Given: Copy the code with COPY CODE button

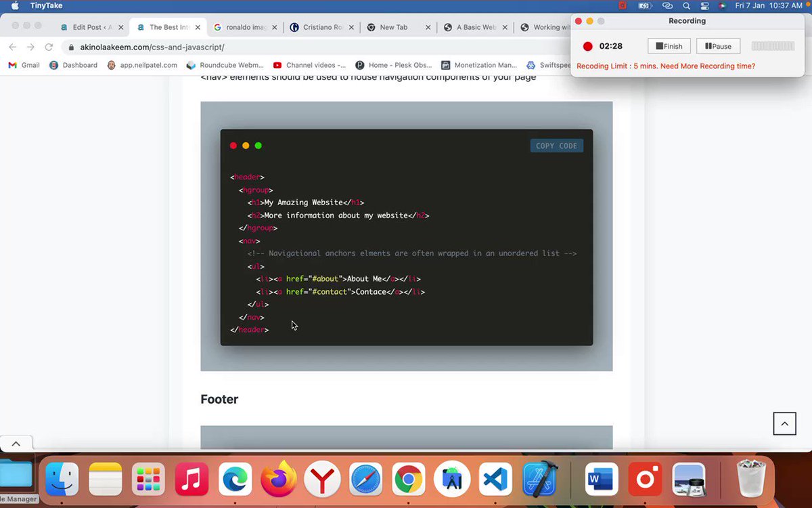Looking at the screenshot, I should point(556,146).
